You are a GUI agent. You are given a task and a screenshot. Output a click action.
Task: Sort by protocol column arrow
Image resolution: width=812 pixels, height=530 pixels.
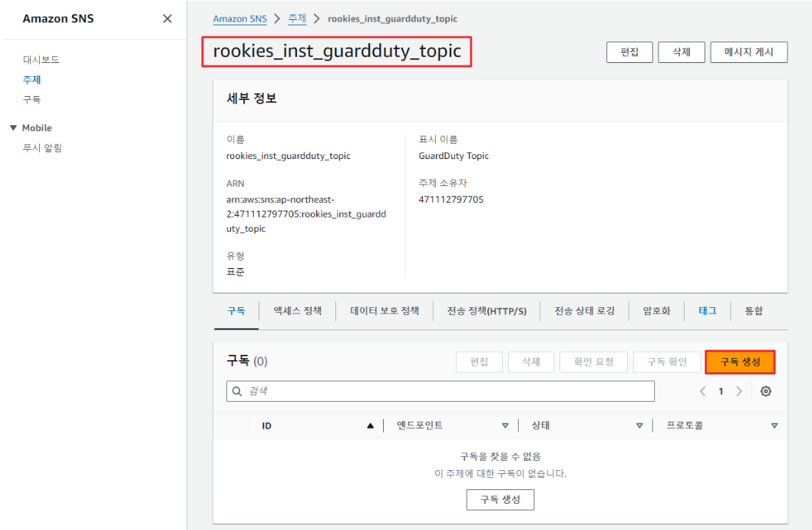(x=774, y=426)
